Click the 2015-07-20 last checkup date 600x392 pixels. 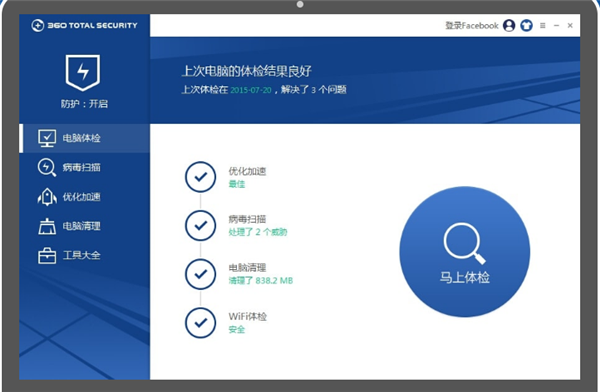251,90
